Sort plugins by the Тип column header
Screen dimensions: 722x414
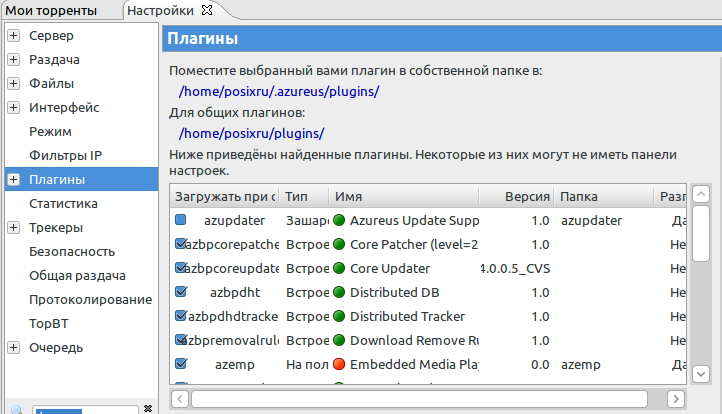[304, 197]
